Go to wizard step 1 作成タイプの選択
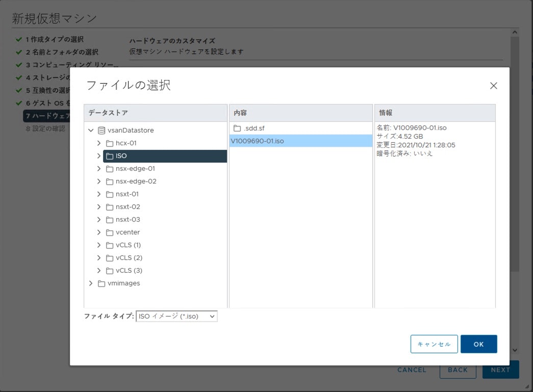The image size is (533, 392). 55,39
